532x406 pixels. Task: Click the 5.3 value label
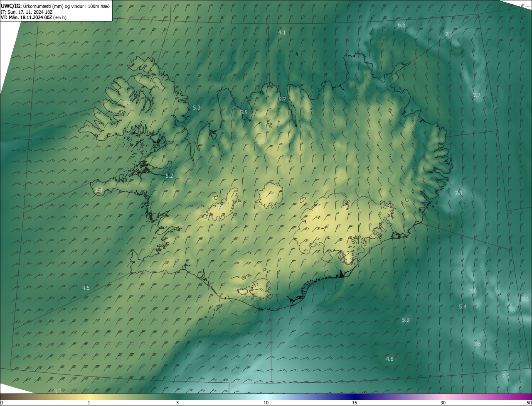[x=197, y=108]
